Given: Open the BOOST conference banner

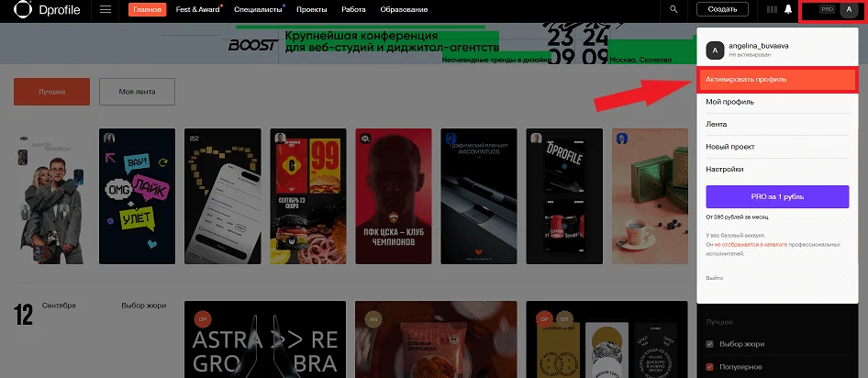Looking at the screenshot, I should click(434, 43).
